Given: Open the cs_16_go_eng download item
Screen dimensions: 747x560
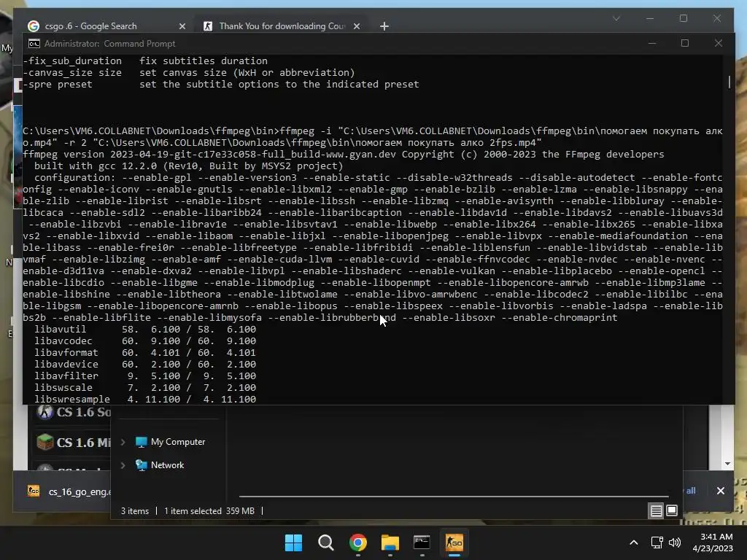Looking at the screenshot, I should [69, 491].
